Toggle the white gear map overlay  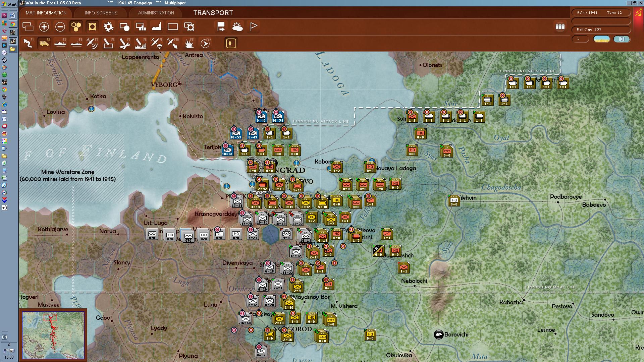click(x=108, y=27)
